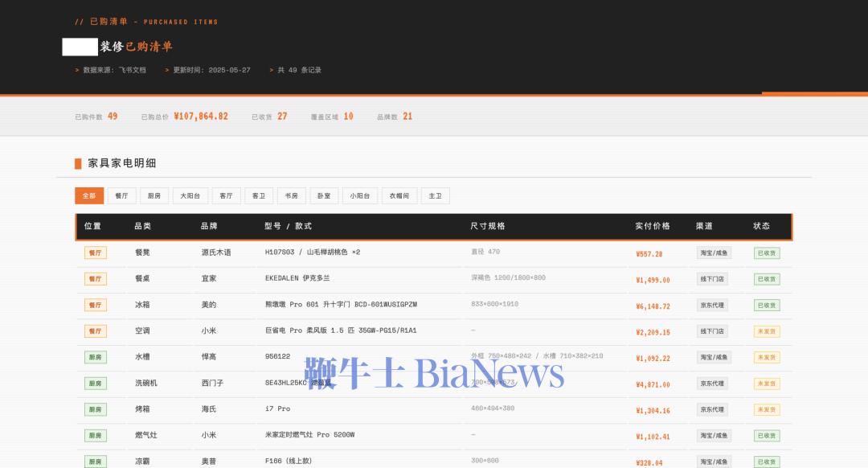
Task: Click the 已收货 27 statistic
Action: [x=269, y=117]
